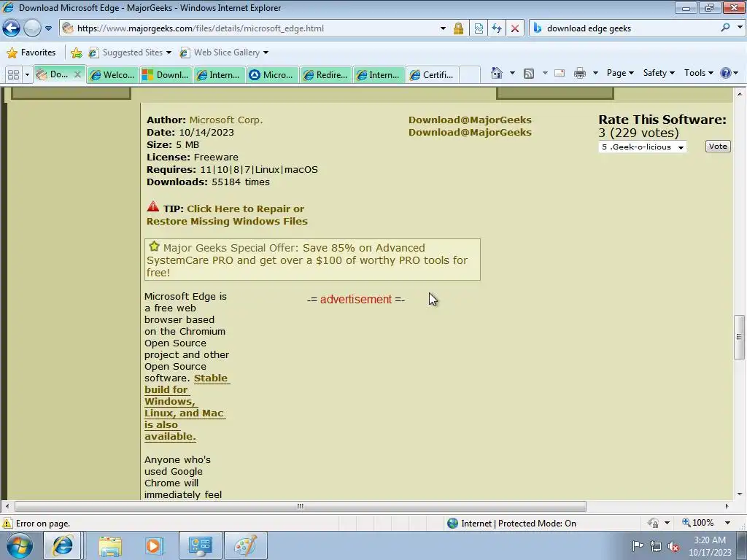Open Windows Explorer folder taskbar icon
The width and height of the screenshot is (747, 560).
[x=110, y=546]
